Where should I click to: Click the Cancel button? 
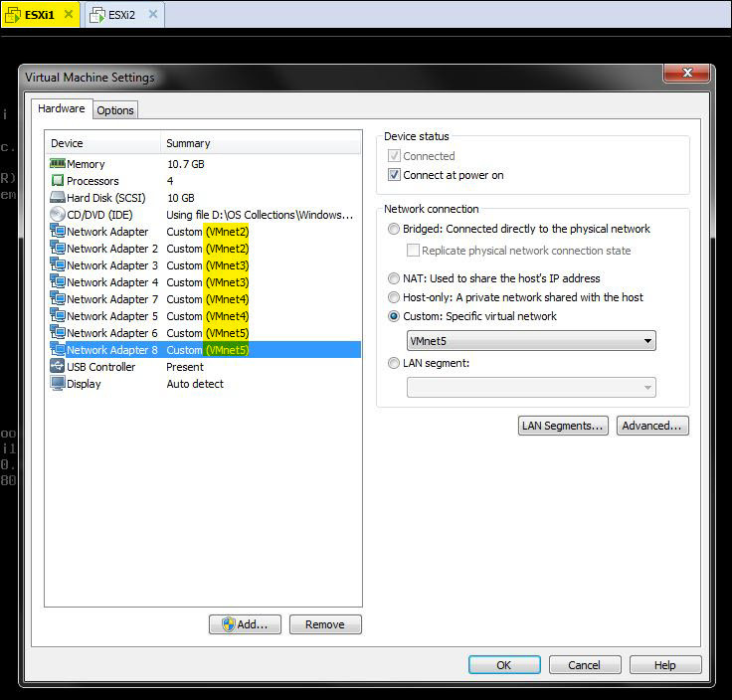point(585,665)
